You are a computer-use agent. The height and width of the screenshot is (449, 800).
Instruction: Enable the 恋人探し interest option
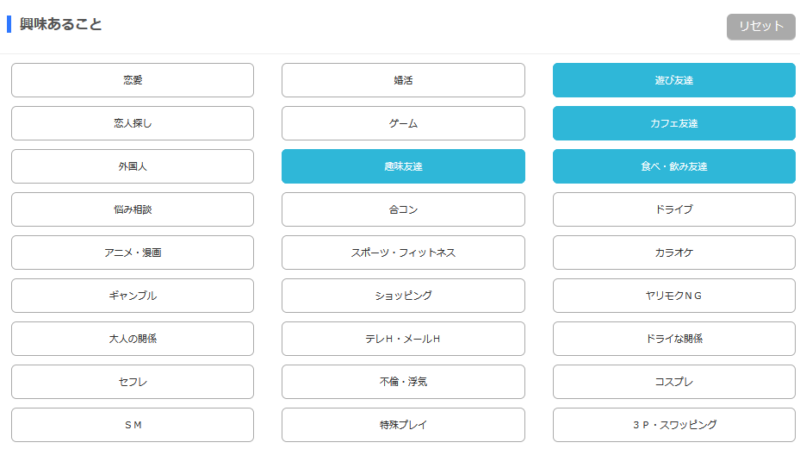(x=133, y=123)
